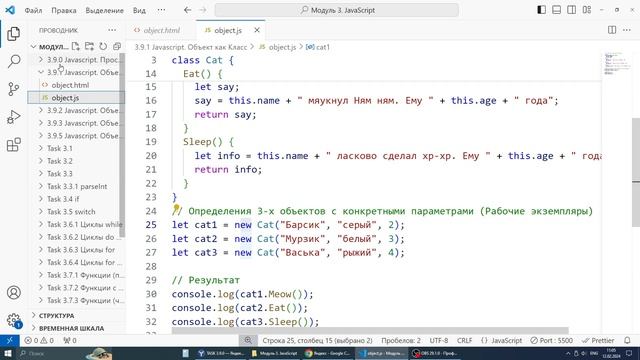Click Пробелов: 2 indentation setting
The width and height of the screenshot is (640, 360).
[x=401, y=340]
